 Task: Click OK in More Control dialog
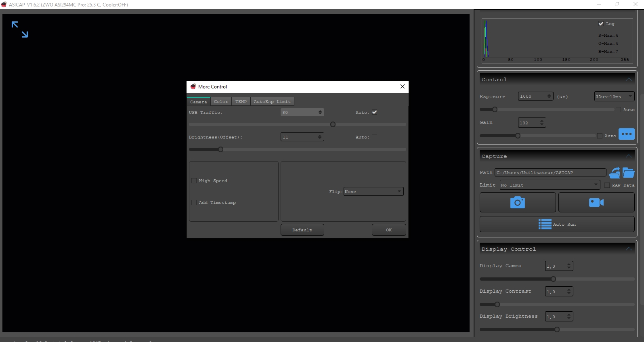pyautogui.click(x=389, y=230)
